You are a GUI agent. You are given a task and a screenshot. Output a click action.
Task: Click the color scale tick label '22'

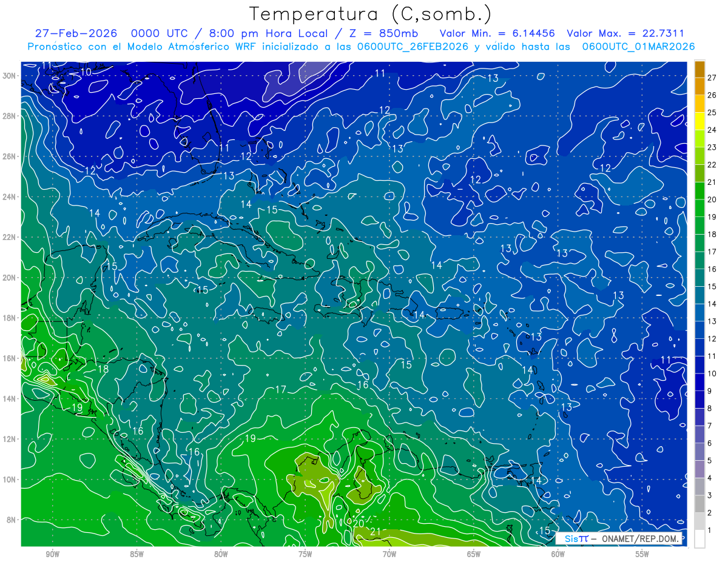(x=712, y=164)
